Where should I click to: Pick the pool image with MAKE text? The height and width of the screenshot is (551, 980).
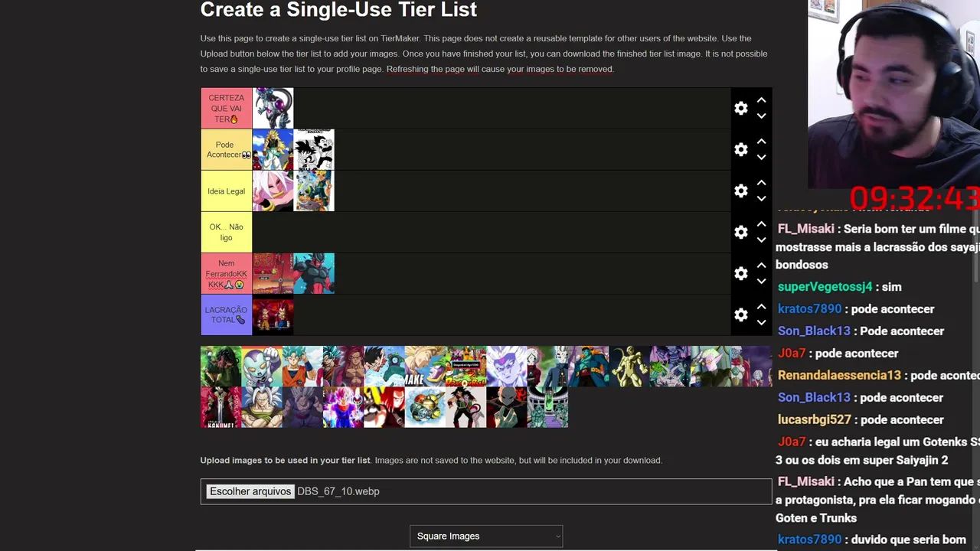[425, 367]
